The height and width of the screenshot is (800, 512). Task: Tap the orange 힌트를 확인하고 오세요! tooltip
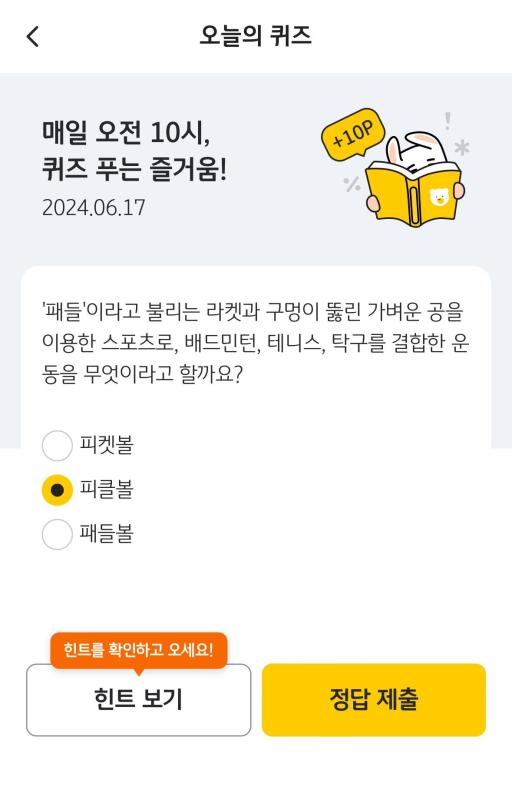pos(139,651)
